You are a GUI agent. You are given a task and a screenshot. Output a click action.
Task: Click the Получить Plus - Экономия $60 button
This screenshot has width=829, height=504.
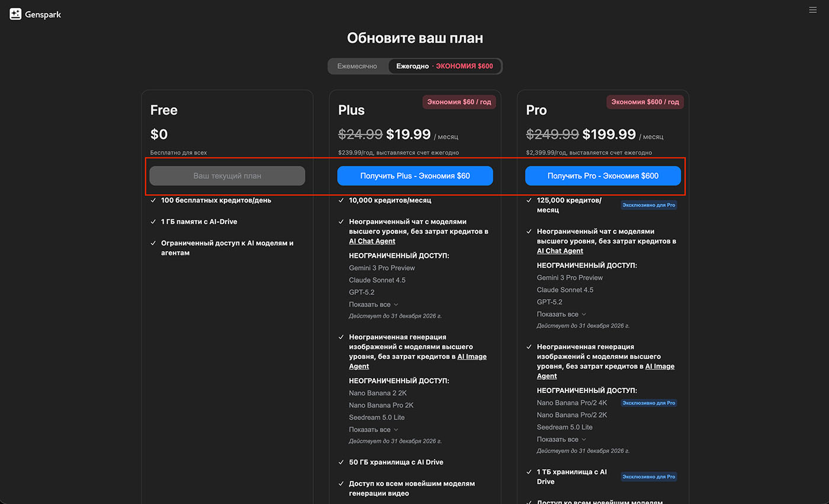(x=415, y=176)
